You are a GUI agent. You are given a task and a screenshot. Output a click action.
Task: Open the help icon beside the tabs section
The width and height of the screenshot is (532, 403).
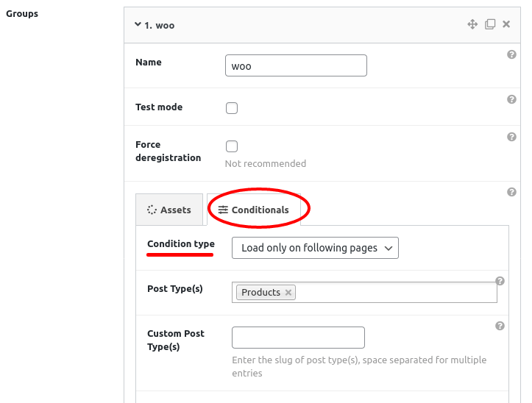(511, 192)
